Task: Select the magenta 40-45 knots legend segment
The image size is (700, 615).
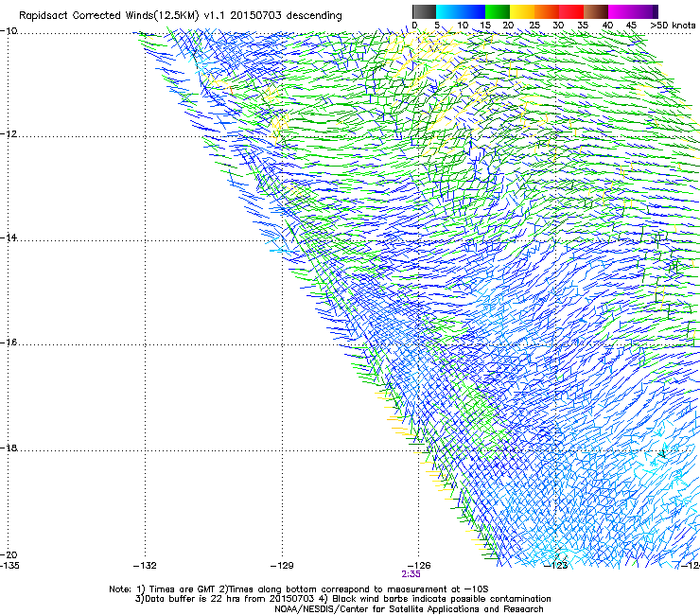Action: coord(621,11)
